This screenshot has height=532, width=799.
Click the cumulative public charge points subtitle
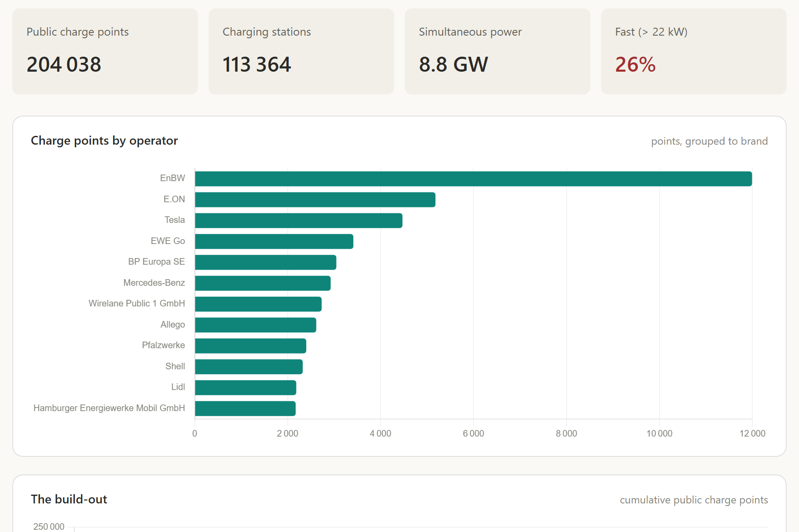pyautogui.click(x=694, y=500)
